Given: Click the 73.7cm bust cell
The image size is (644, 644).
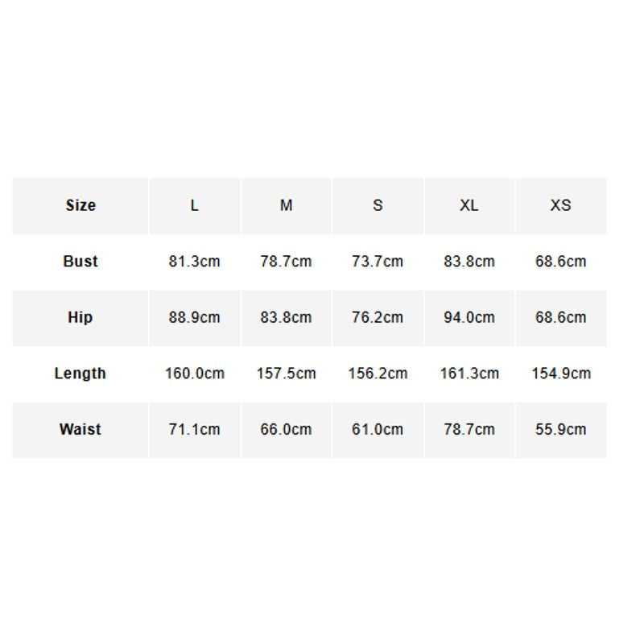Looking at the screenshot, I should tap(378, 262).
